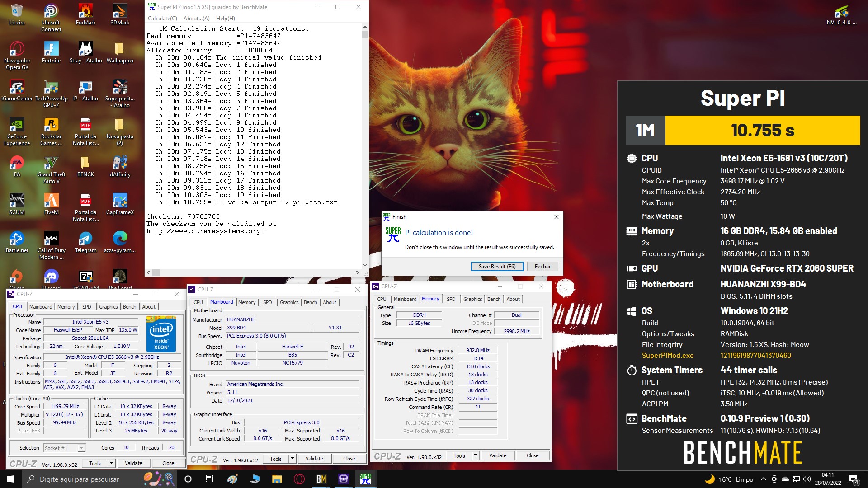Open the dAffinity desktop icon
Viewport: 868px width, 488px height.
120,166
